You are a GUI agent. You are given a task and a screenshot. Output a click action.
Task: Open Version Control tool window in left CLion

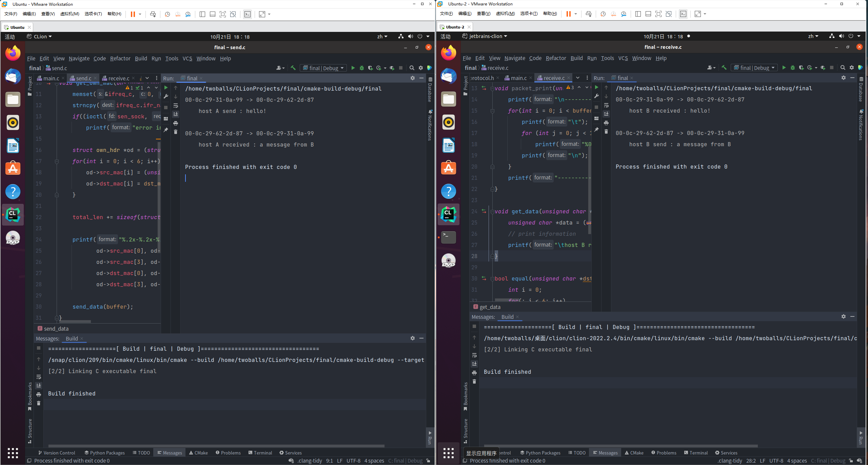(57, 453)
